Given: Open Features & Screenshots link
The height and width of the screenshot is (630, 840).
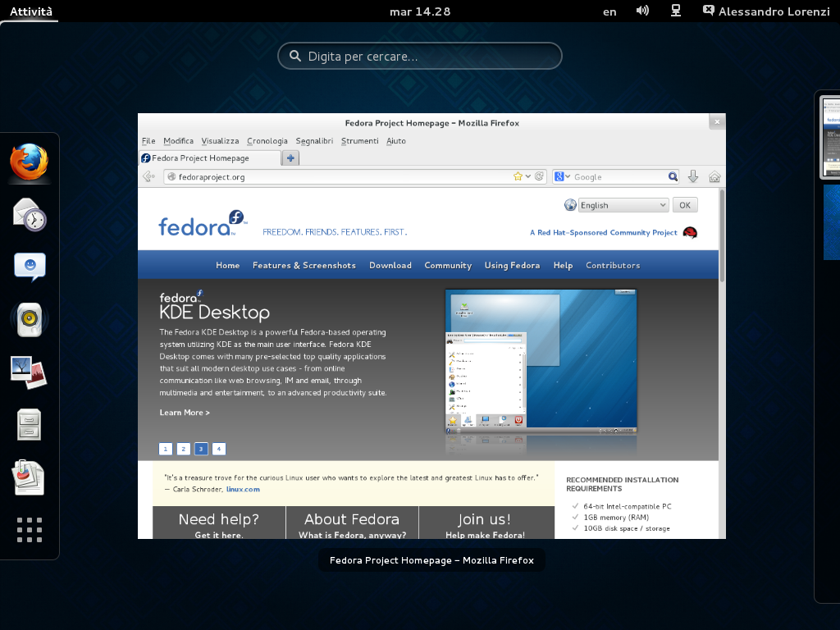Looking at the screenshot, I should pyautogui.click(x=304, y=265).
